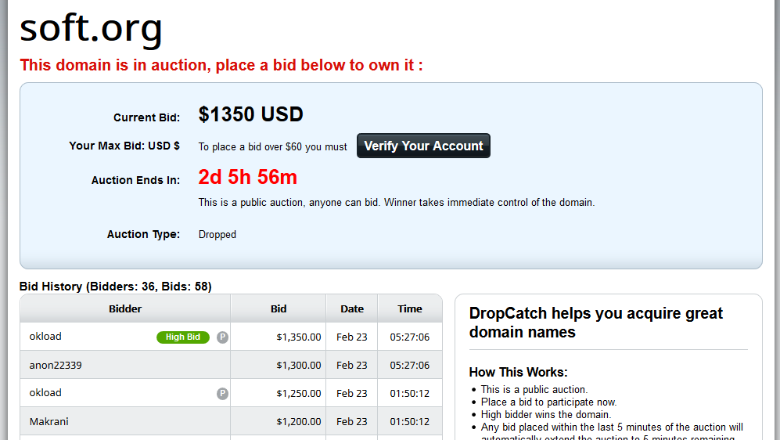Viewport: 780px width, 440px height.
Task: Click the 2d 5h 56m auction countdown
Action: (x=248, y=177)
